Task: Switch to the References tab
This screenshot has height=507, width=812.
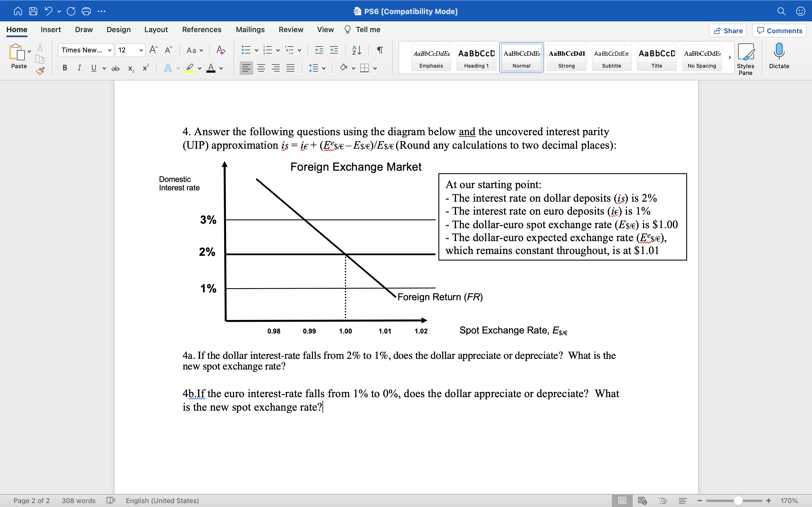Action: [x=202, y=30]
